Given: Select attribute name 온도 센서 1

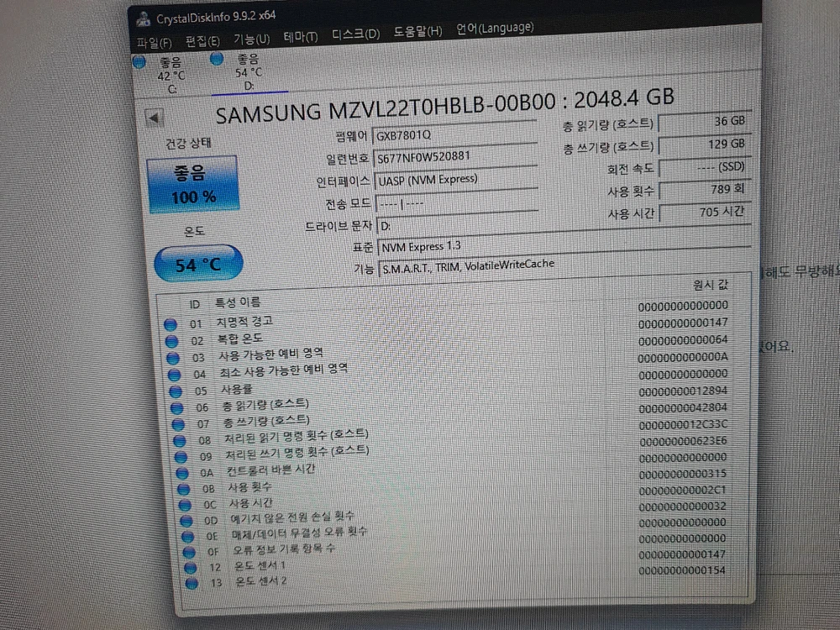Looking at the screenshot, I should [260, 565].
